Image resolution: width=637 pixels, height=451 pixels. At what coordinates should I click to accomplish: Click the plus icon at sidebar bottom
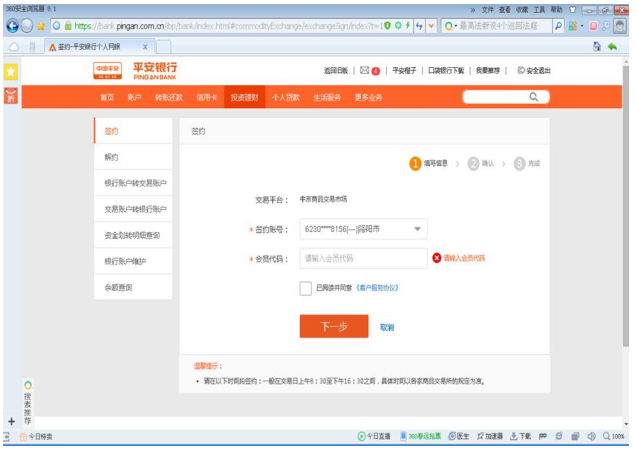tap(12, 421)
